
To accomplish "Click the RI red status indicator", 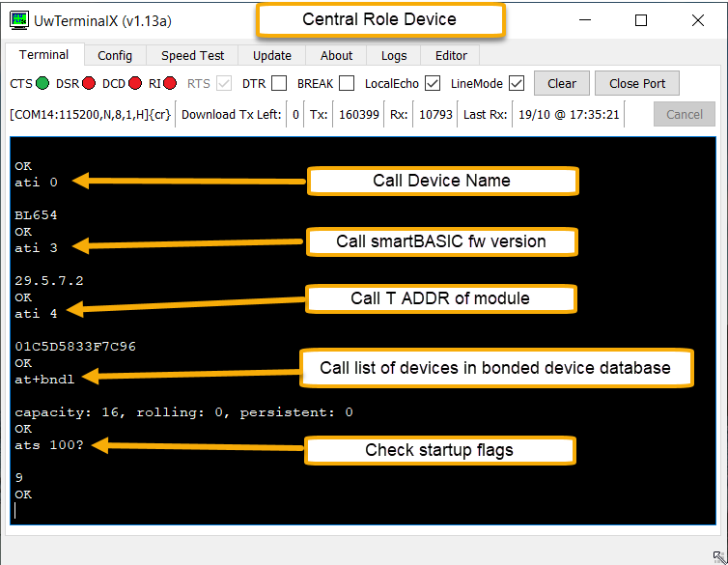I will pyautogui.click(x=170, y=84).
